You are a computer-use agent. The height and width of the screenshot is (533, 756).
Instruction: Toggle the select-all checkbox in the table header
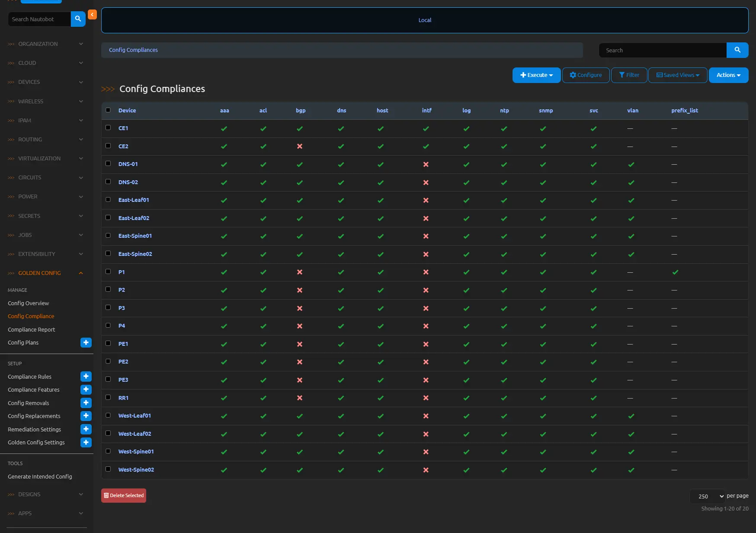point(108,110)
